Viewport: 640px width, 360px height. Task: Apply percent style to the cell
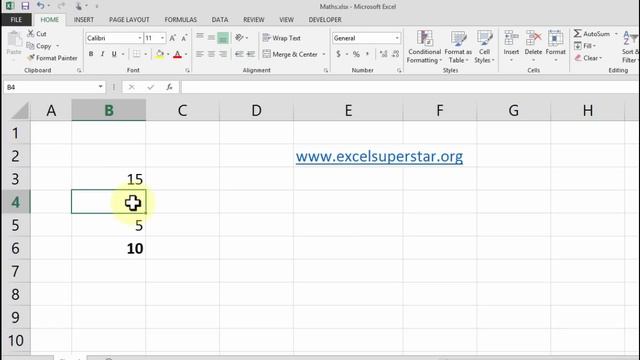pos(356,54)
